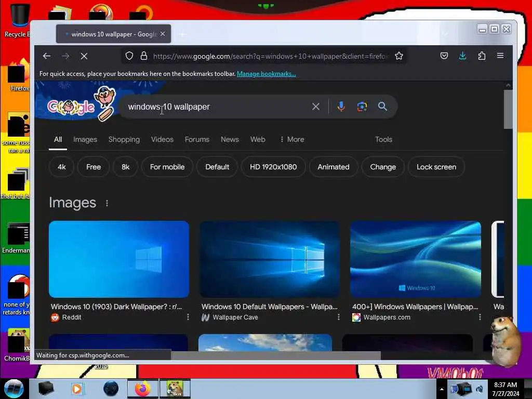Switch to the Videos results tab
This screenshot has width=532, height=399.
point(162,139)
